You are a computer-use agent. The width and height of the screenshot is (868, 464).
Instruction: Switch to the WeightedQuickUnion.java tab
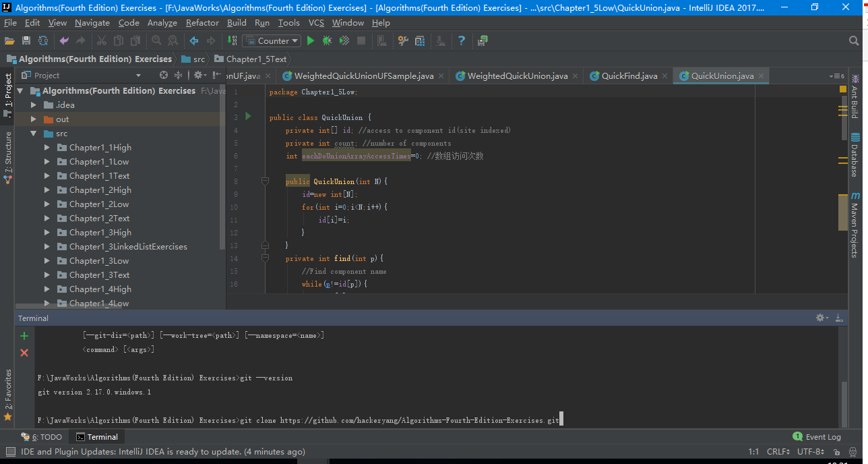(x=517, y=76)
